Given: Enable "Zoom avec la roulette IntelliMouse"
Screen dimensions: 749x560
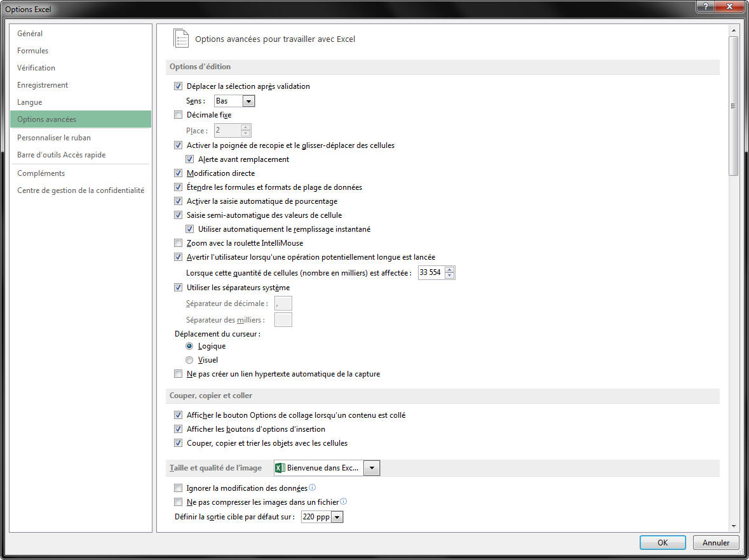Looking at the screenshot, I should (x=178, y=243).
